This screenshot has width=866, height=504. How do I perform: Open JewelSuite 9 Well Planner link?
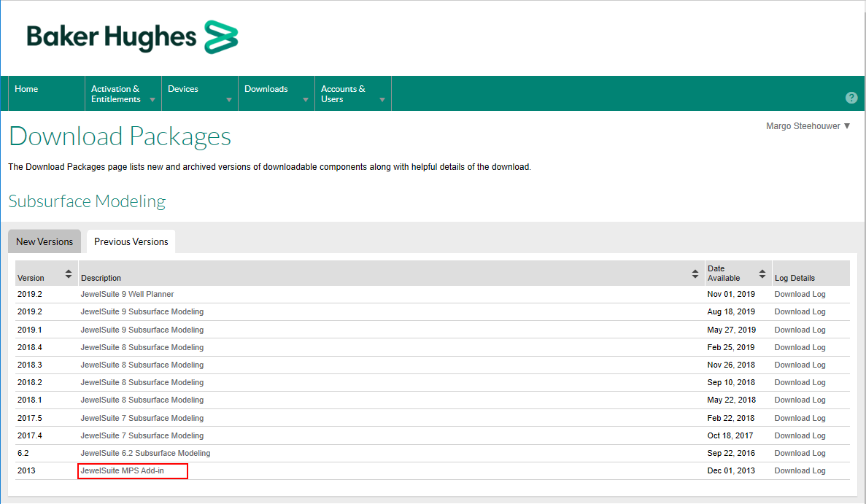127,294
